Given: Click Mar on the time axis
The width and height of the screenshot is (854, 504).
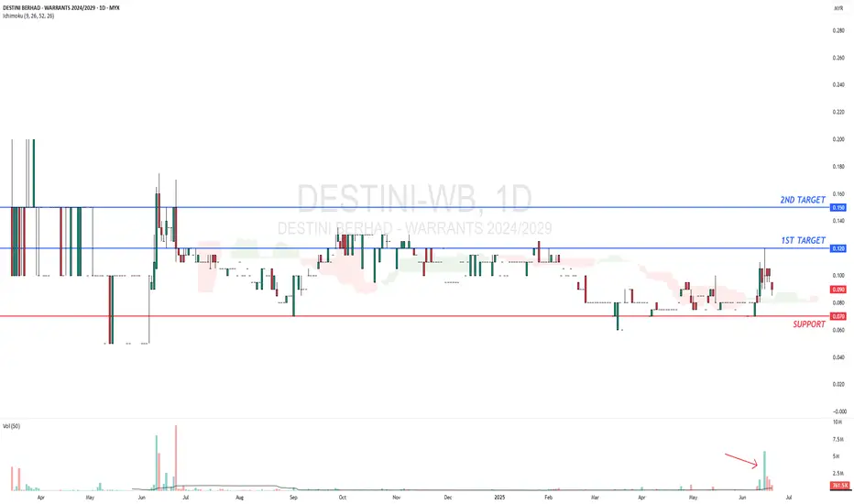Looking at the screenshot, I should 596,498.
